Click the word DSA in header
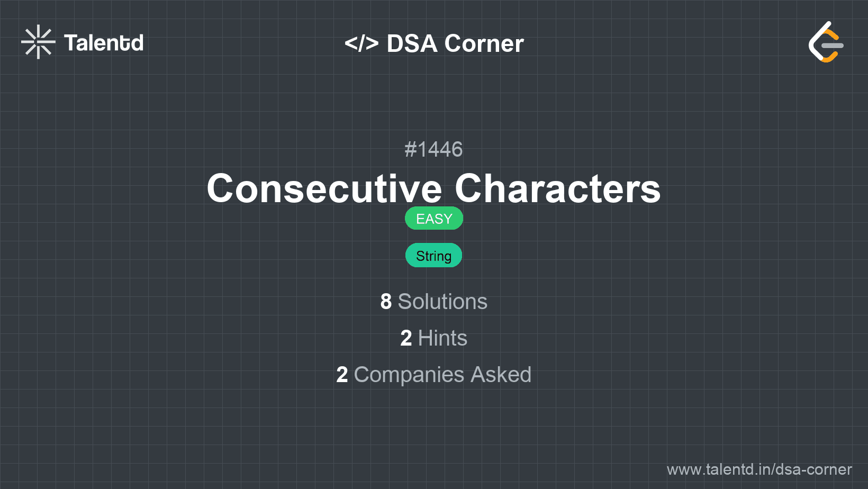 tap(412, 43)
